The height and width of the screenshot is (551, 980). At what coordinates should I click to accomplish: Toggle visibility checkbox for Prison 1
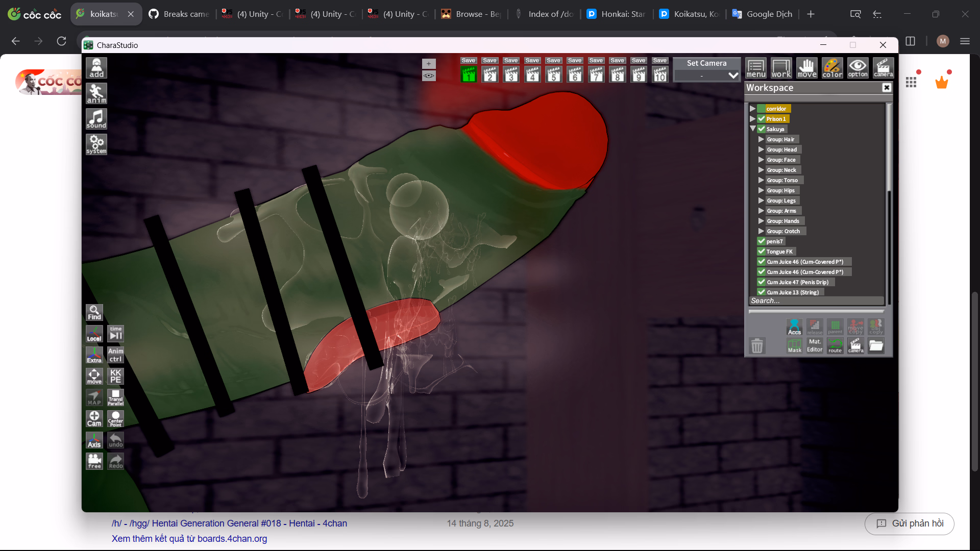pos(762,119)
